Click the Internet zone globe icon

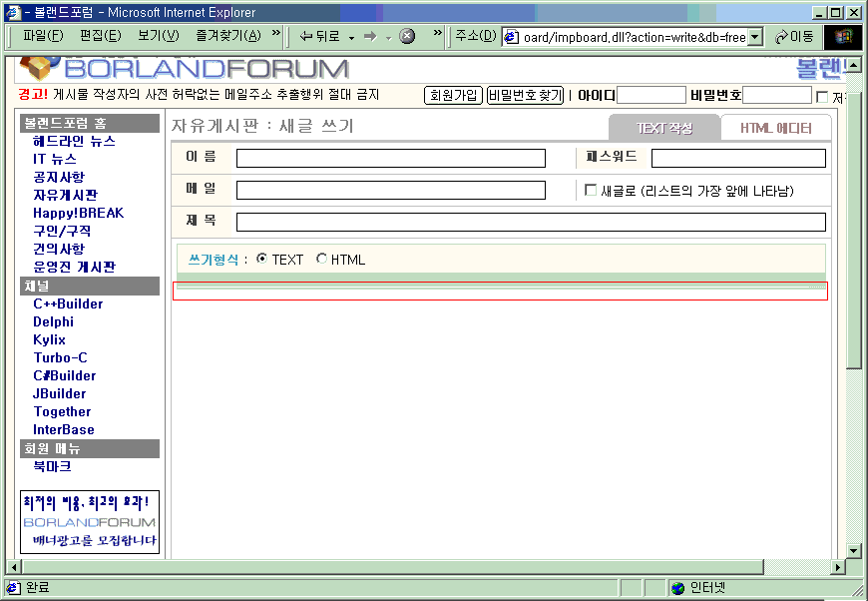pyautogui.click(x=677, y=587)
